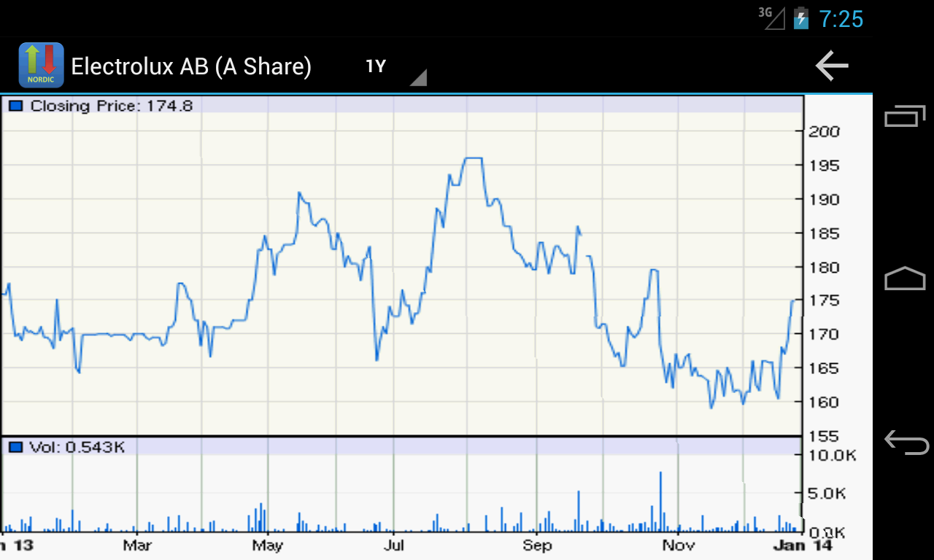Screen dimensions: 934x560
Task: Click the May date axis label
Action: [267, 545]
